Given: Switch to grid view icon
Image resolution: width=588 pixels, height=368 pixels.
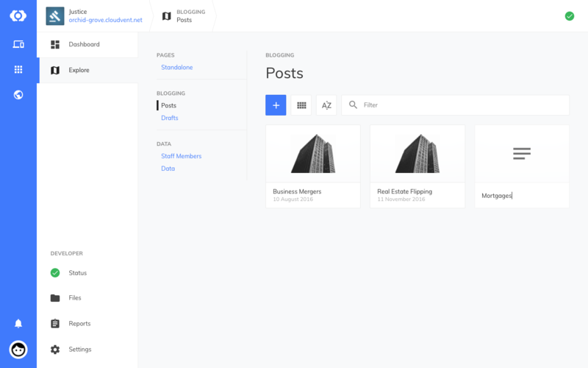Looking at the screenshot, I should (x=301, y=105).
